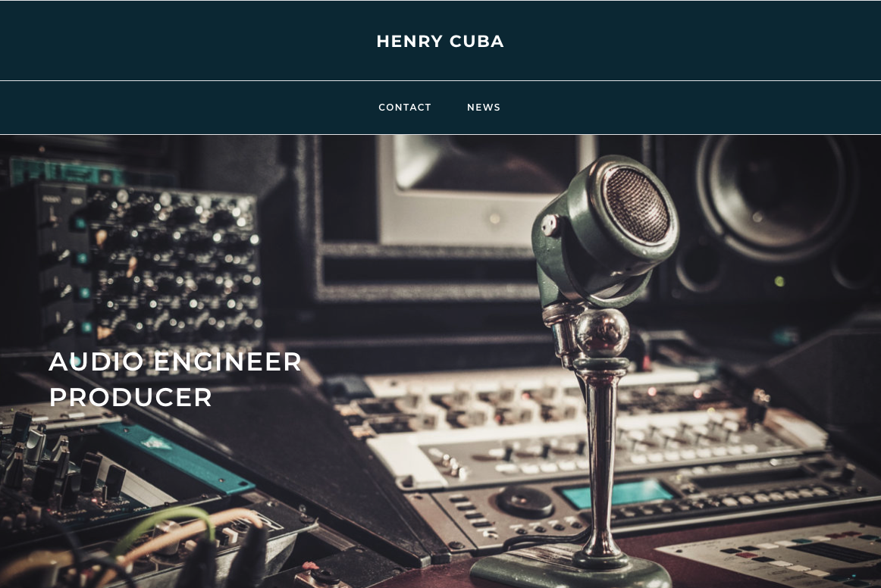Click the small green LED near speaker
Viewport: 881px width, 588px height.
click(779, 281)
